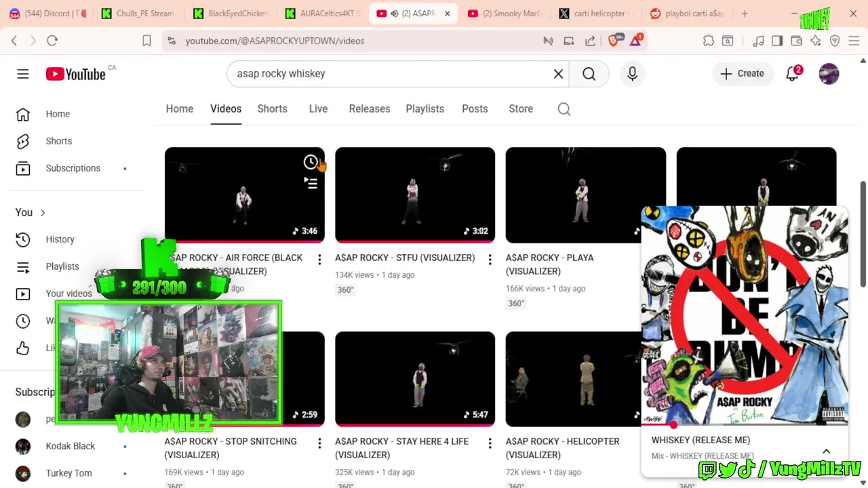
Task: Click the address bar URL
Action: 275,41
